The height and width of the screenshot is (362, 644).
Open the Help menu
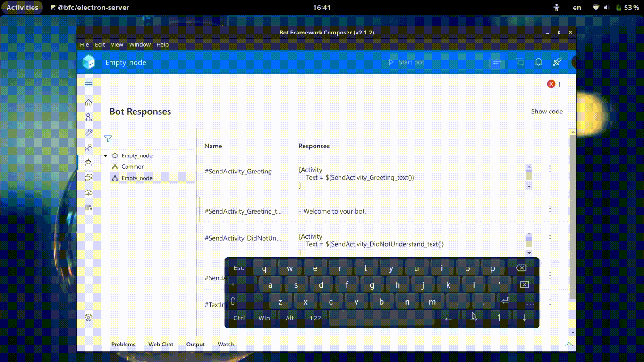(162, 44)
